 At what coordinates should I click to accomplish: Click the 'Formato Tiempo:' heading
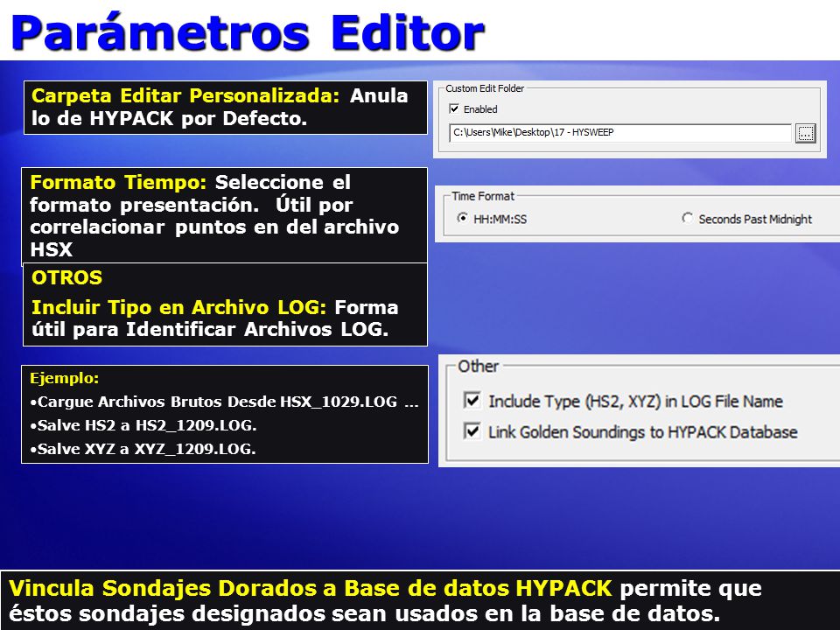tap(118, 182)
